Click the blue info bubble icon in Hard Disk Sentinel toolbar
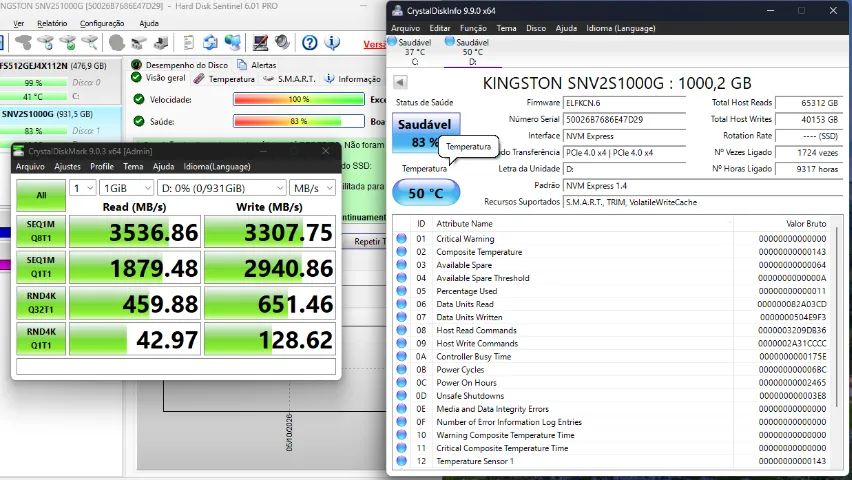852x480 pixels. 333,42
